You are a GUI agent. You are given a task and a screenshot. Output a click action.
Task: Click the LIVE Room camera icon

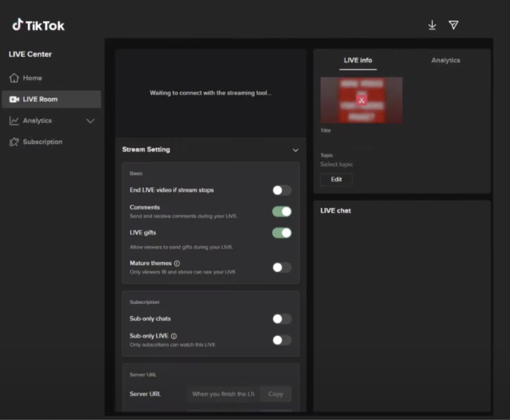(14, 99)
